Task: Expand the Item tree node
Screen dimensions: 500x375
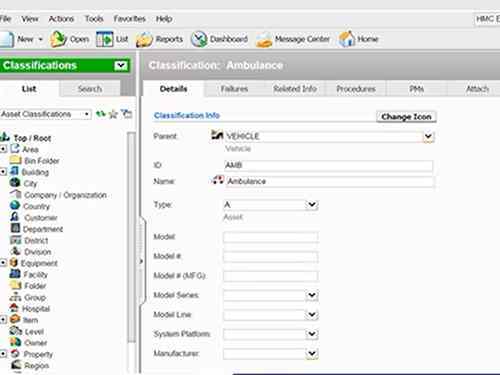Action: coord(3,320)
